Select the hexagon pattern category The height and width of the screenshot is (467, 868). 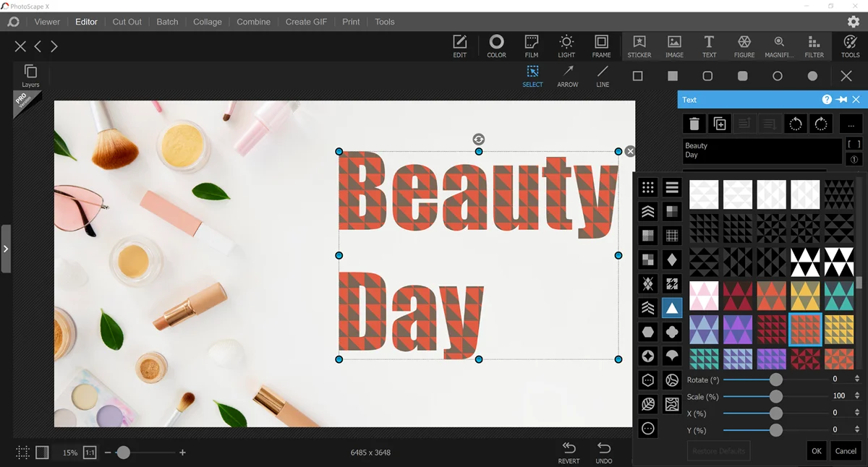point(648,333)
